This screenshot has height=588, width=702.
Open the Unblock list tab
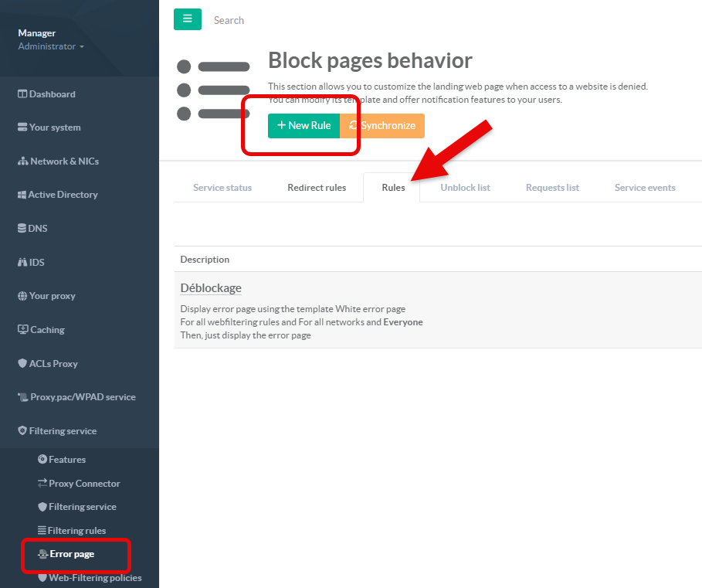[x=465, y=188]
